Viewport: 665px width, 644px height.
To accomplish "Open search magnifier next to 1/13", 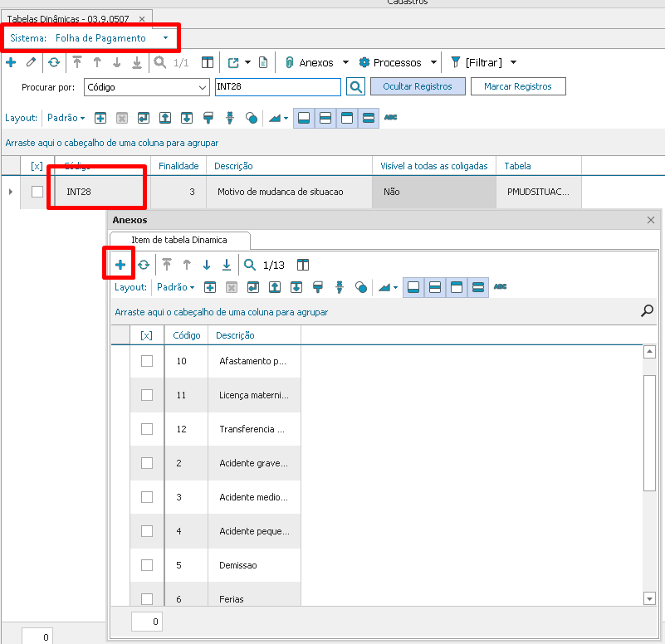I will click(250, 265).
